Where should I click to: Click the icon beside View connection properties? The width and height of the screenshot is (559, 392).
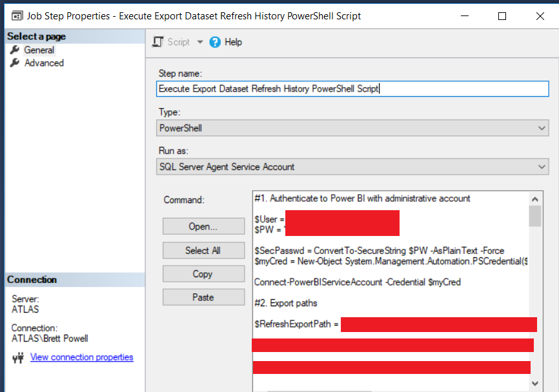click(x=18, y=357)
